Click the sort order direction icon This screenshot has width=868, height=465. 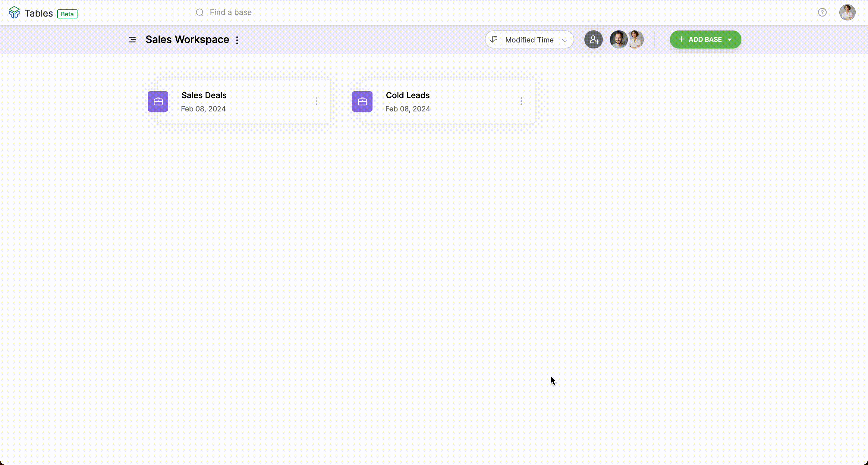tap(494, 39)
